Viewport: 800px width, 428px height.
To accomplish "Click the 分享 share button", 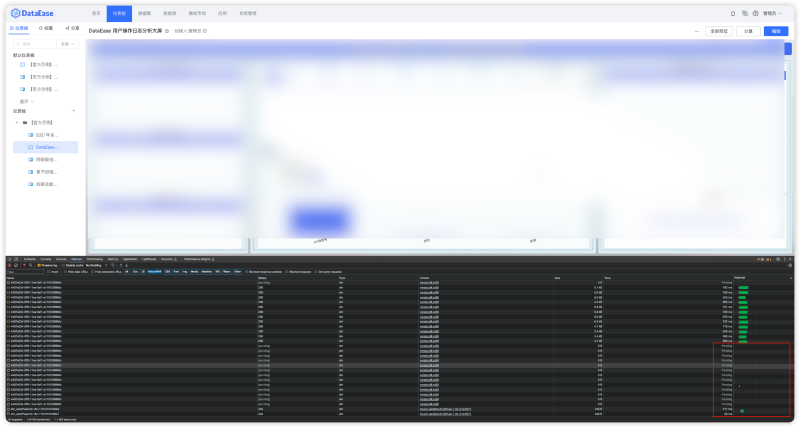I will (748, 31).
